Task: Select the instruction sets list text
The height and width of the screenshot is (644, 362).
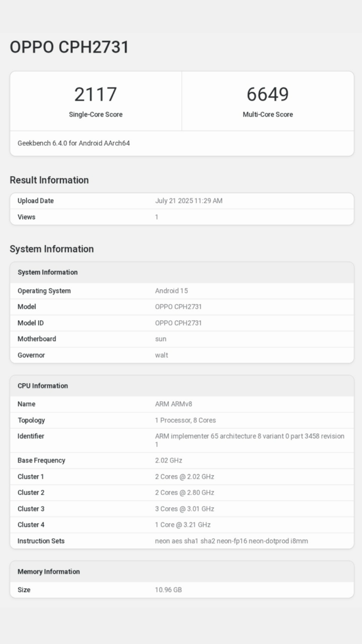Action: (231, 541)
